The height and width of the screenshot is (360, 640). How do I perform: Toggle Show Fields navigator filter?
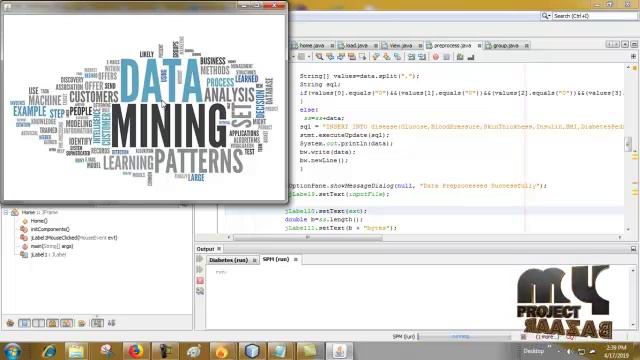click(24, 323)
